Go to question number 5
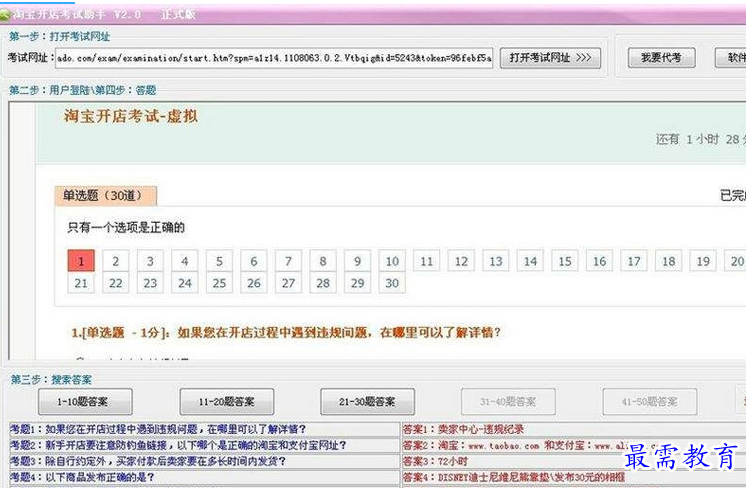This screenshot has height=488, width=746. [219, 261]
